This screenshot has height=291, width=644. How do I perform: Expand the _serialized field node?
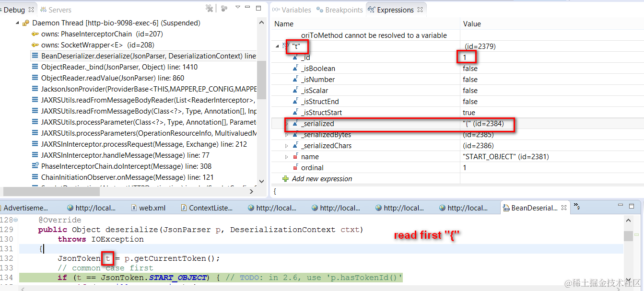pyautogui.click(x=287, y=124)
